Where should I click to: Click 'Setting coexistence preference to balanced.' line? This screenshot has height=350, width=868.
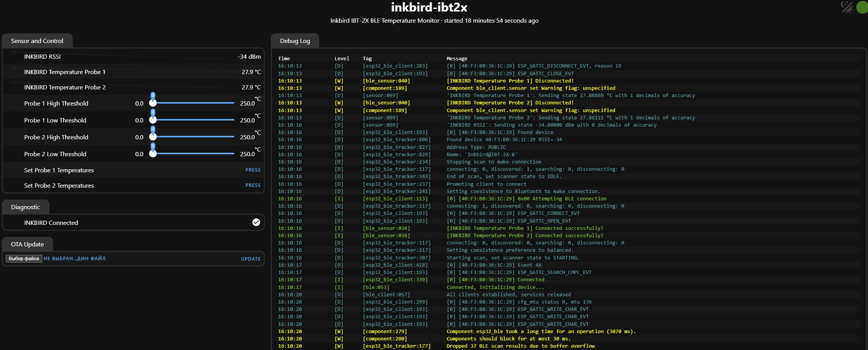510,250
